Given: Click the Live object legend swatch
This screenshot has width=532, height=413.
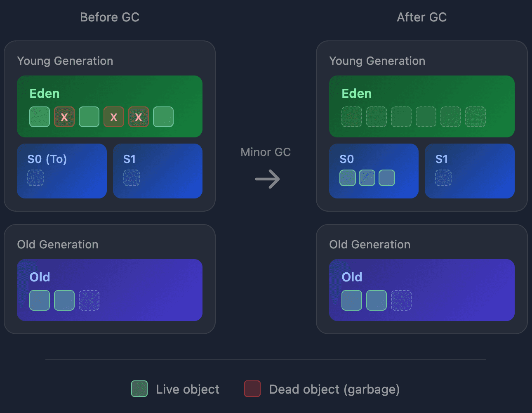Looking at the screenshot, I should point(139,389).
